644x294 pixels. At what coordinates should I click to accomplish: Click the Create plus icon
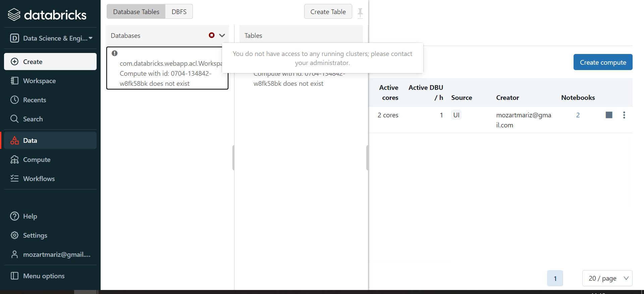(14, 62)
